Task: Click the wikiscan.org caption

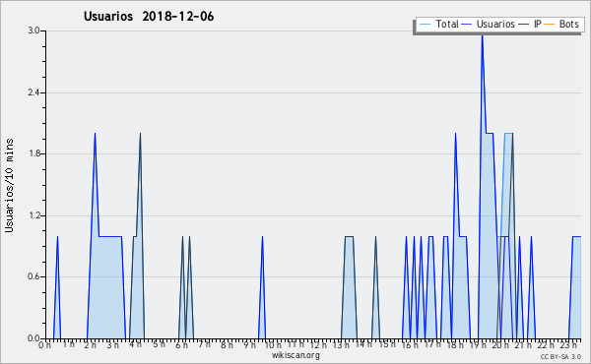Action: pos(295,355)
